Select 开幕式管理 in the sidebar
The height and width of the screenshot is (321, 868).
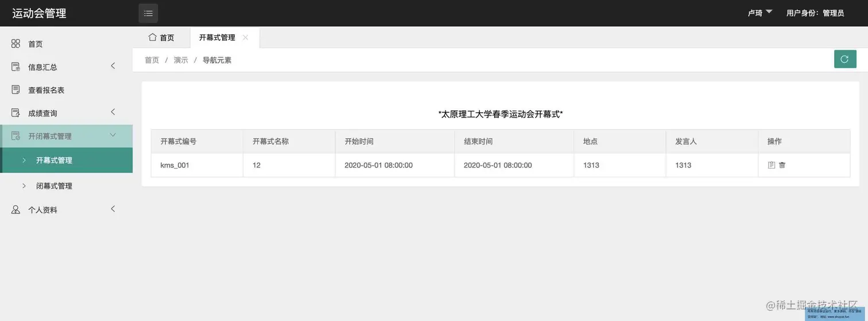coord(66,160)
